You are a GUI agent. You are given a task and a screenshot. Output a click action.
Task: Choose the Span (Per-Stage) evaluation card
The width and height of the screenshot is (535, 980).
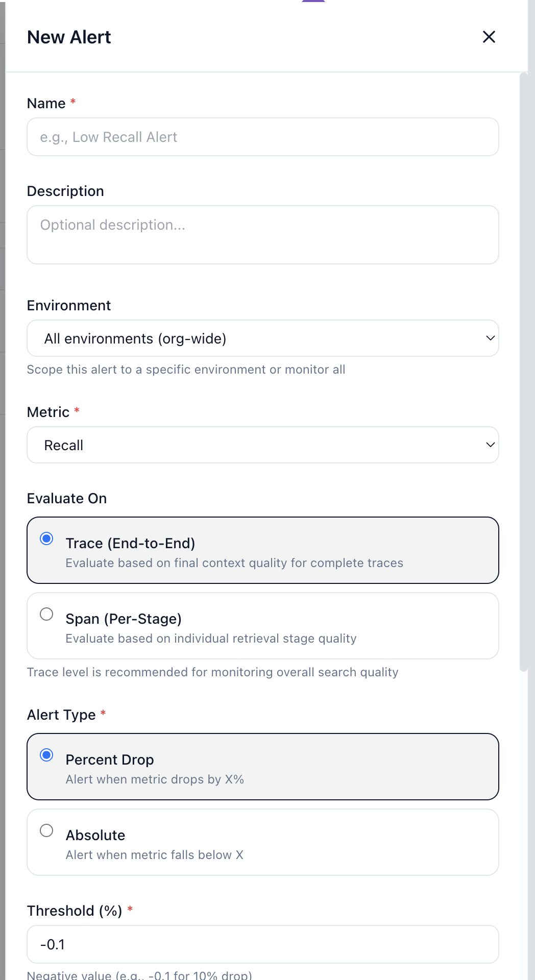[x=262, y=626]
